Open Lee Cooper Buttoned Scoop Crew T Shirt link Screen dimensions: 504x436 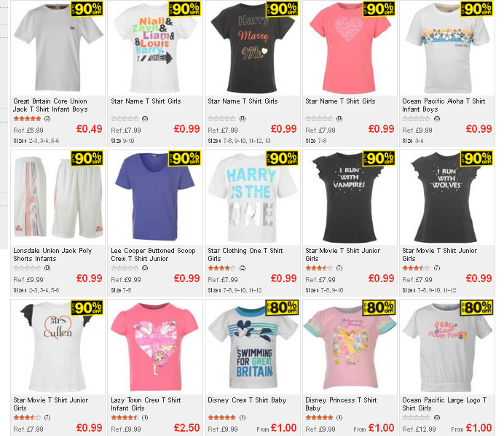point(153,254)
